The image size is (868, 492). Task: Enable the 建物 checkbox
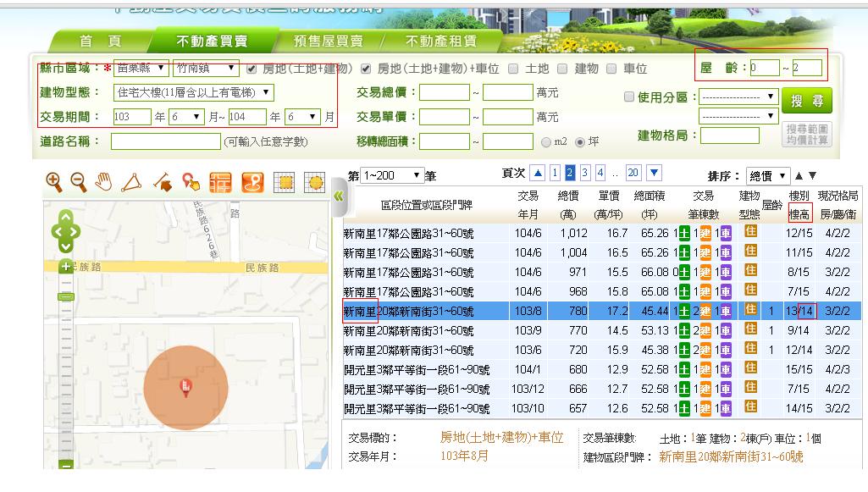562,69
